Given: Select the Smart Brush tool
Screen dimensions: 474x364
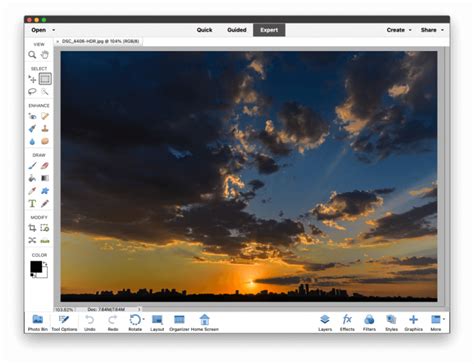Looking at the screenshot, I should (32, 128).
